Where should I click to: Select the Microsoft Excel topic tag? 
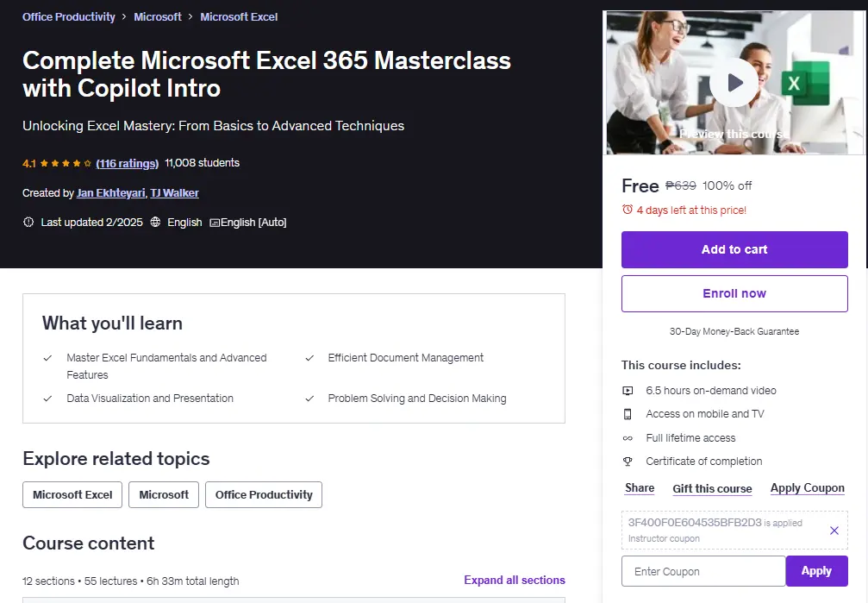(72, 495)
